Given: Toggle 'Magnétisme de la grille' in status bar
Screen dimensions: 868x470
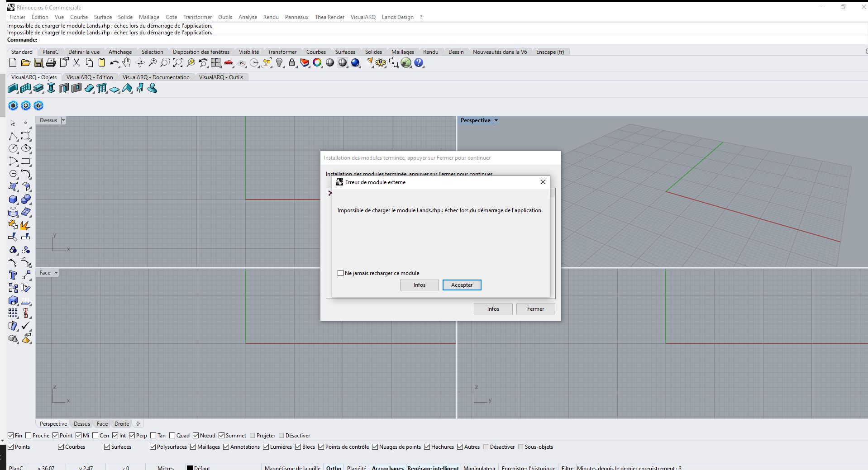Looking at the screenshot, I should click(292, 468).
